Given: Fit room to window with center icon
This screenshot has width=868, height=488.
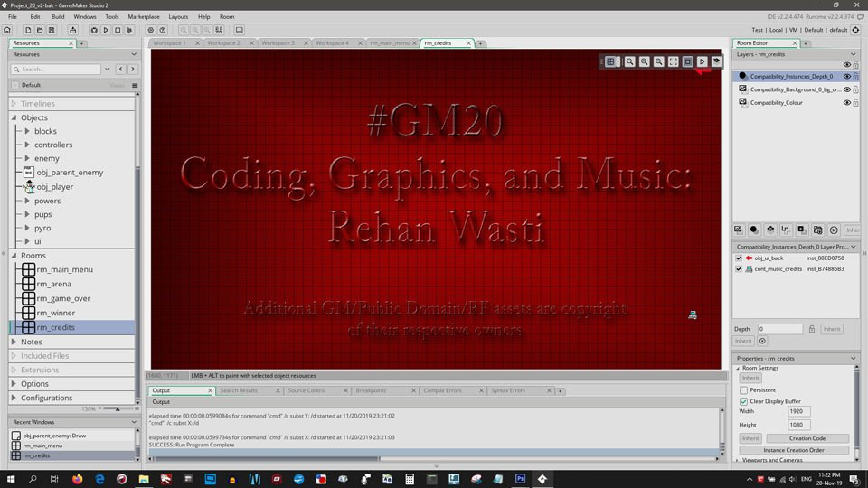Looking at the screenshot, I should 673,61.
